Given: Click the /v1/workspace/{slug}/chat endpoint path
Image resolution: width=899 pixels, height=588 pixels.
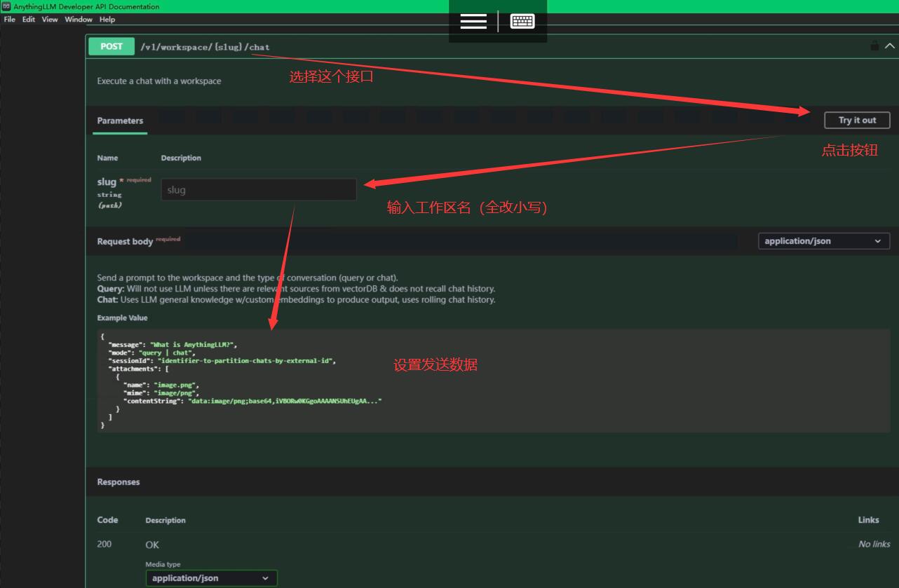Looking at the screenshot, I should [205, 47].
